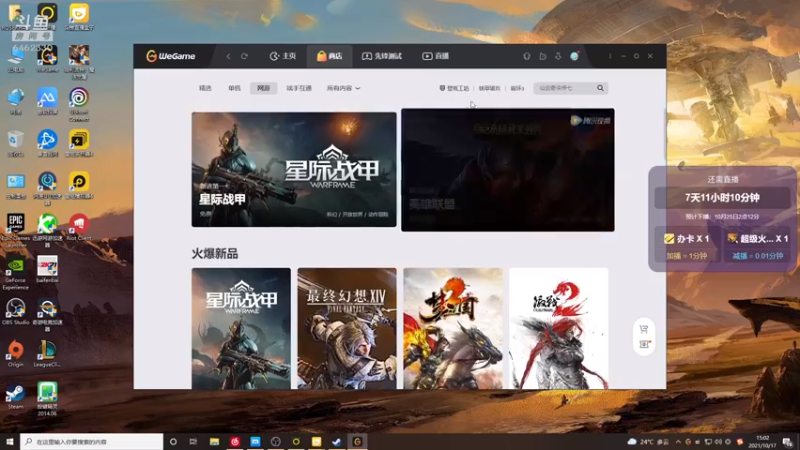
Task: Show hidden system tray icons
Action: pyautogui.click(x=678, y=441)
